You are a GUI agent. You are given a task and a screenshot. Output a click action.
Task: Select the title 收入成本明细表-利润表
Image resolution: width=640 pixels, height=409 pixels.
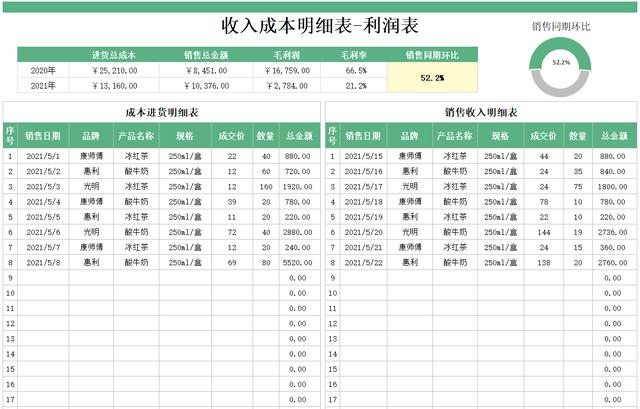320,26
